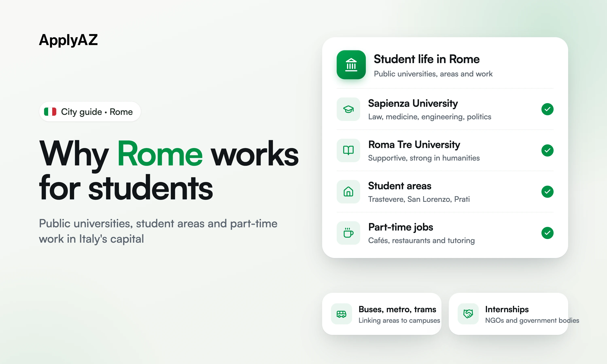Click 'Public universities, areas and work' subtitle
The image size is (607, 364).
[433, 74]
